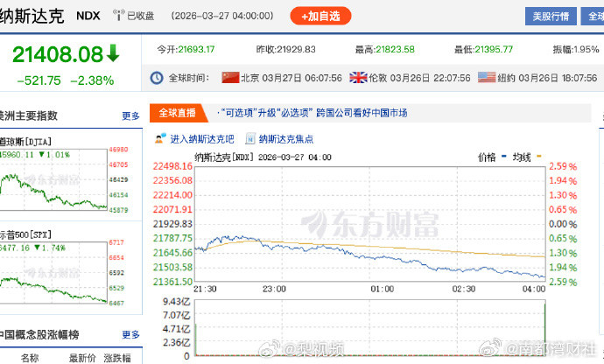Click the index price 21408.08
The width and height of the screenshot is (604, 364).
(x=58, y=54)
